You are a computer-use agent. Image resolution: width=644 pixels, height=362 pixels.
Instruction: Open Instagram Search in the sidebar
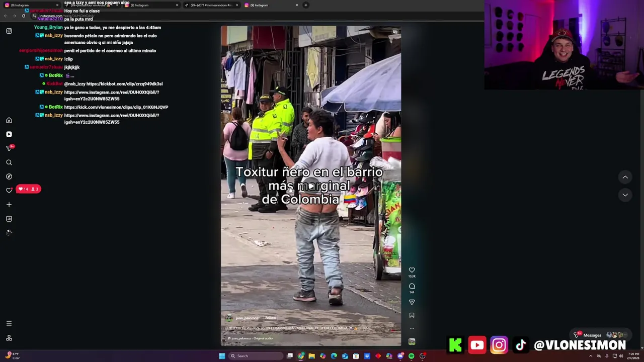coord(9,162)
